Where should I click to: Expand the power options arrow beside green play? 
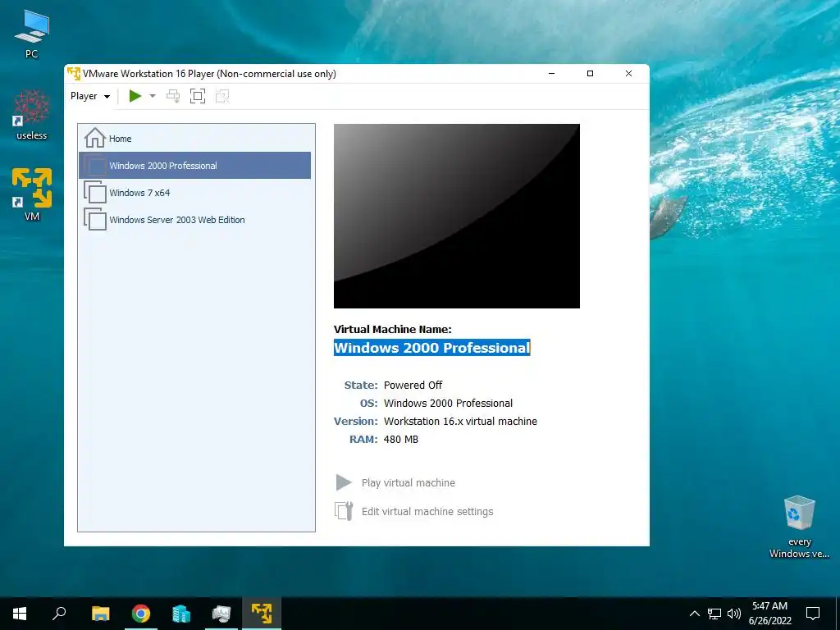click(153, 96)
